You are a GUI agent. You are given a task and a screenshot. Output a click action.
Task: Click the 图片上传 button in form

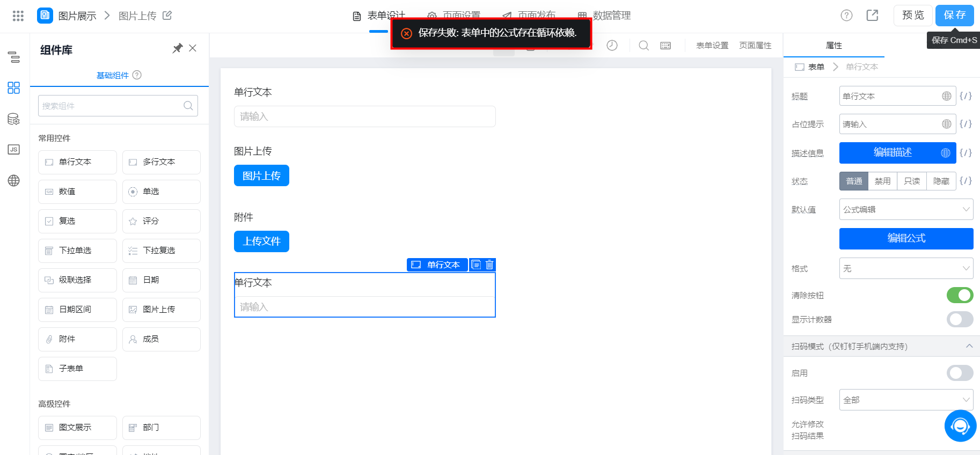(x=261, y=175)
